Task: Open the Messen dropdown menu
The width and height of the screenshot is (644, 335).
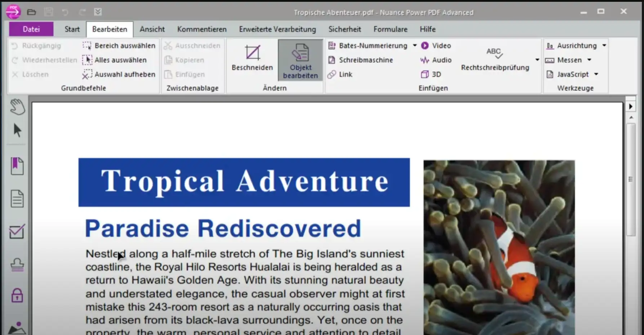Action: click(589, 60)
